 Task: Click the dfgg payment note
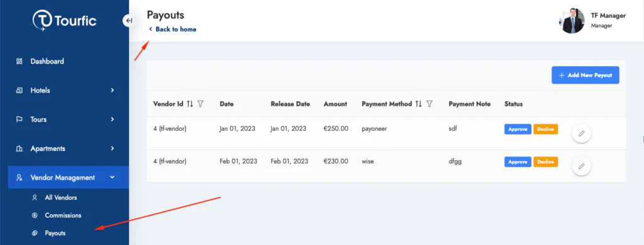(x=455, y=162)
